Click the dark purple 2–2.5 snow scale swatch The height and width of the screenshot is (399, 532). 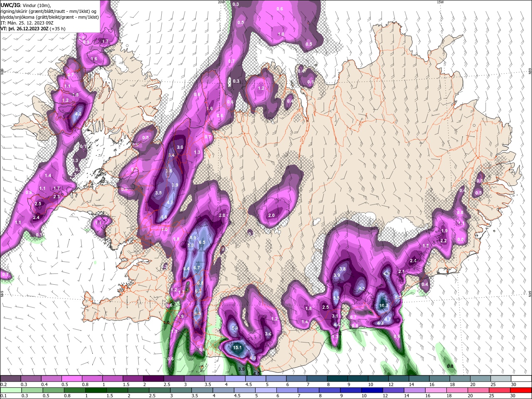click(153, 379)
